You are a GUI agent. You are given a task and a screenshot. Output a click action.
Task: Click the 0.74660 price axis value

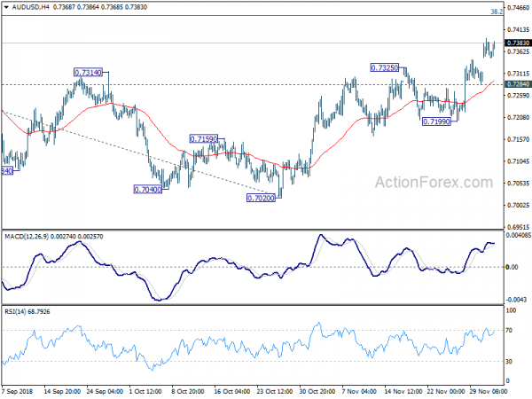518,8
